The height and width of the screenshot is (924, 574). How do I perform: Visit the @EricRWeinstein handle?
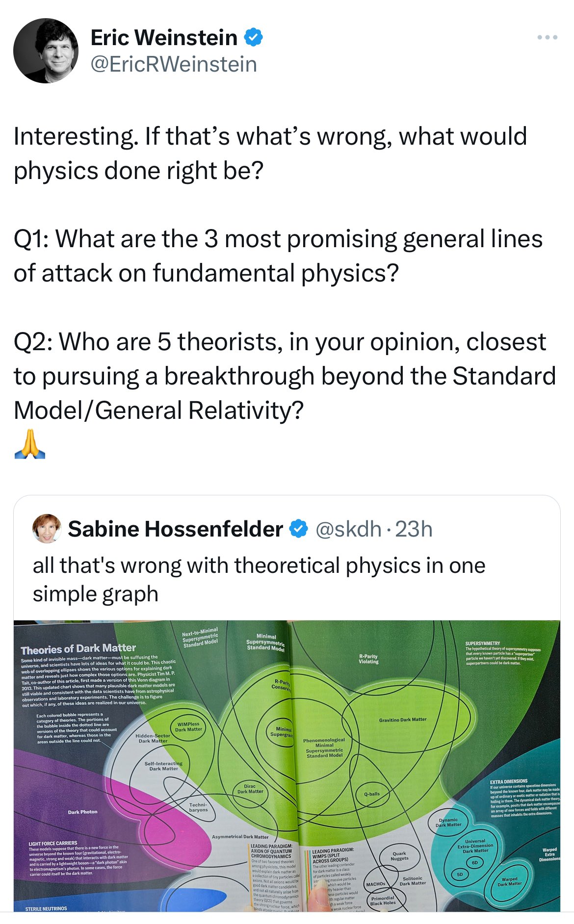174,64
